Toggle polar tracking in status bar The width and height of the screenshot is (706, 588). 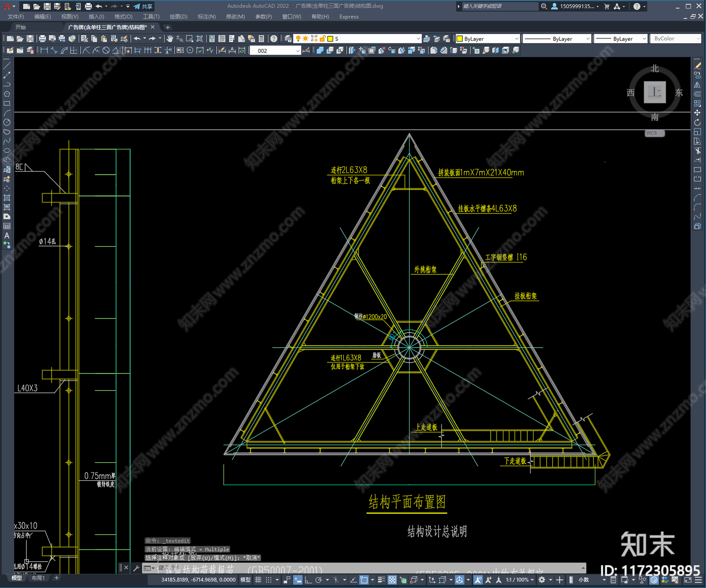point(319,580)
